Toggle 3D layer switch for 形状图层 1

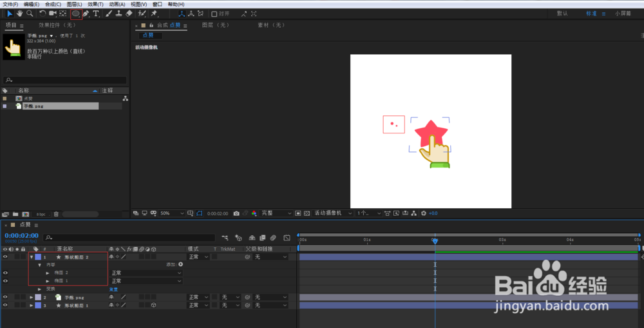pyautogui.click(x=154, y=305)
